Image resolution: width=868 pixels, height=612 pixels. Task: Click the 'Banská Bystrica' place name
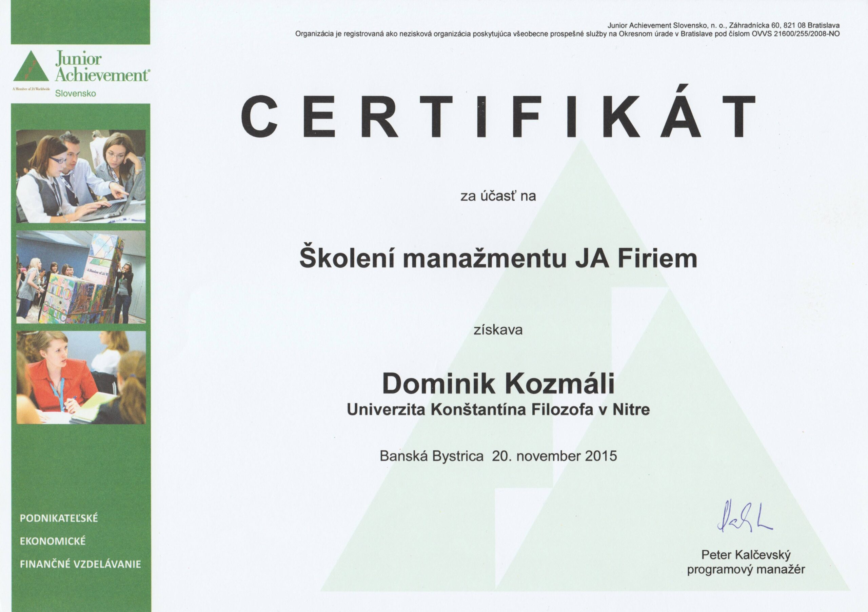coord(431,456)
